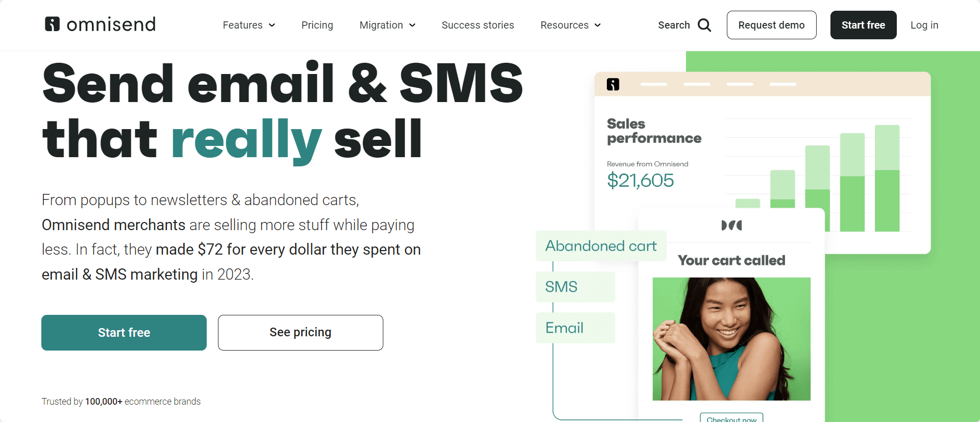
Task: Select the brand quote-mark logo above 'Your cart called'
Action: click(732, 225)
